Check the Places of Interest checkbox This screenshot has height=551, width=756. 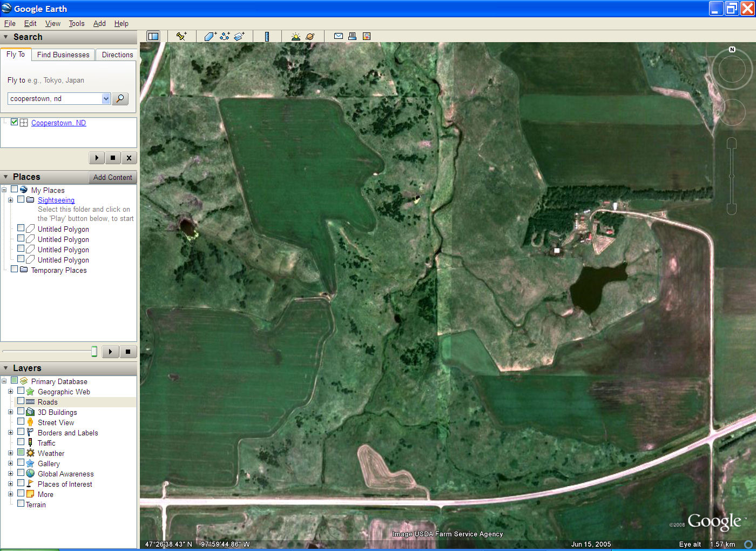[21, 483]
